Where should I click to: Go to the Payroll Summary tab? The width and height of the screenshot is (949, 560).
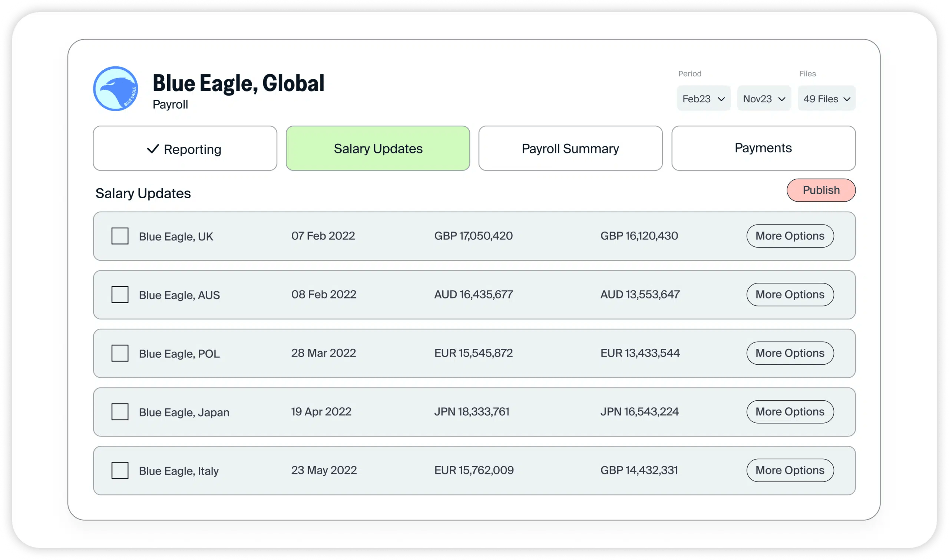click(x=570, y=148)
